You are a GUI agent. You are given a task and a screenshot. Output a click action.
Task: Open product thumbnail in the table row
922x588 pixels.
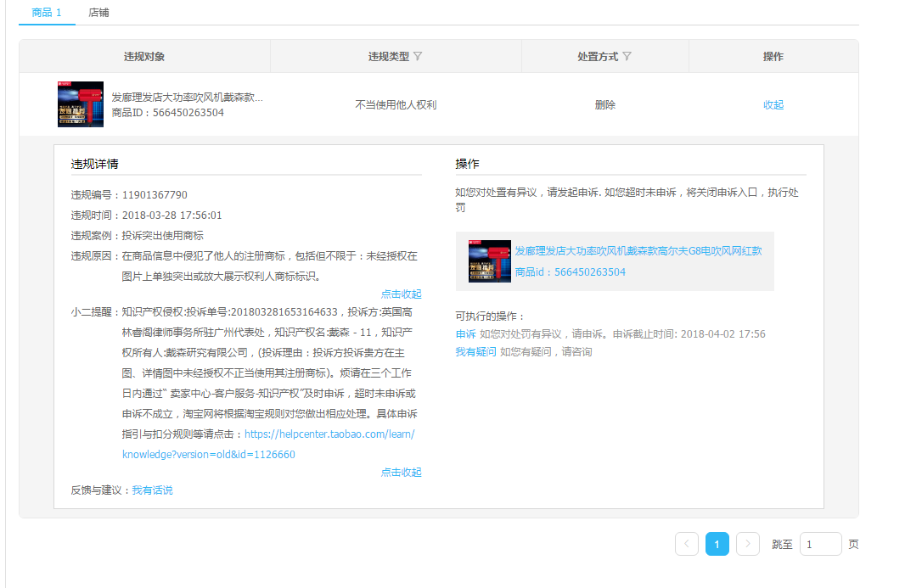click(x=81, y=104)
